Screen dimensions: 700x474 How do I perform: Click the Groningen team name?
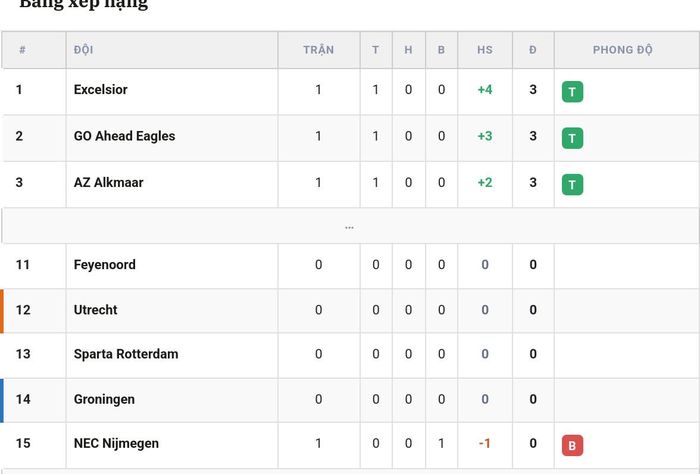(x=104, y=399)
